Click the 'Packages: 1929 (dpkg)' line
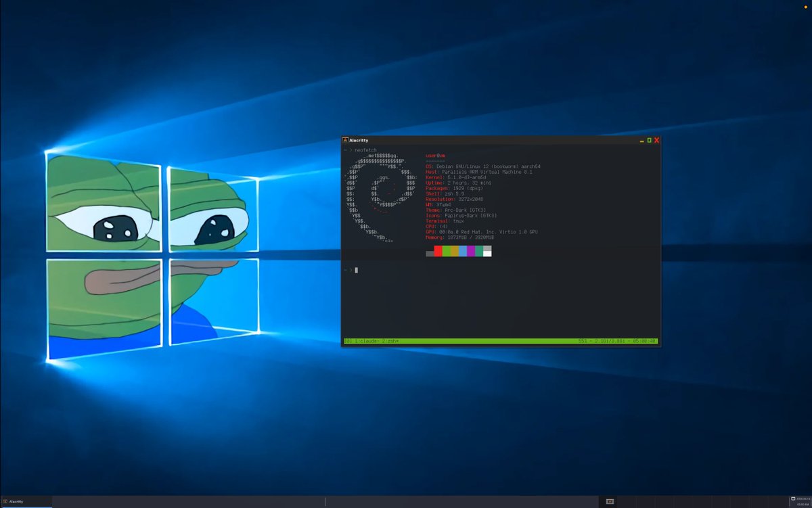The height and width of the screenshot is (508, 812). pos(455,188)
